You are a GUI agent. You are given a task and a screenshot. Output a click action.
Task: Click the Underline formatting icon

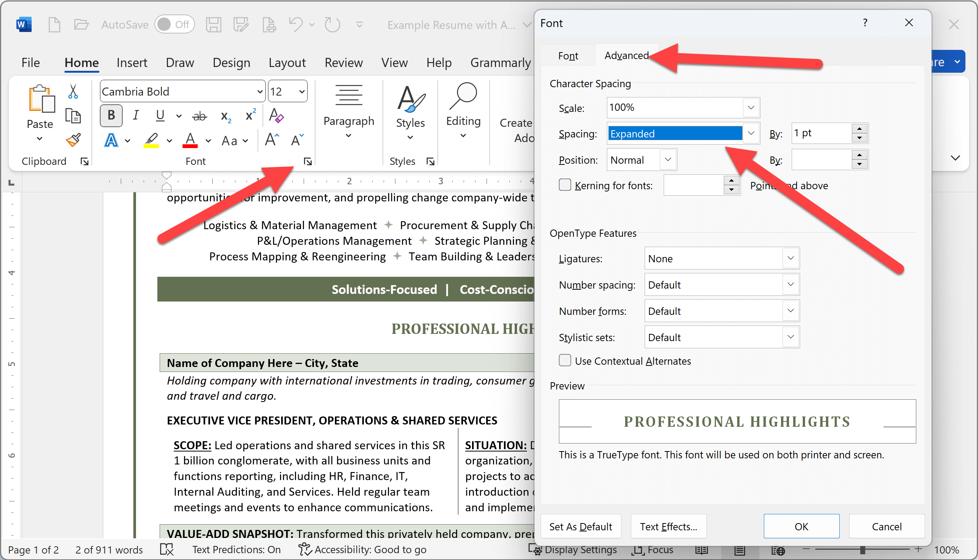[x=160, y=115]
